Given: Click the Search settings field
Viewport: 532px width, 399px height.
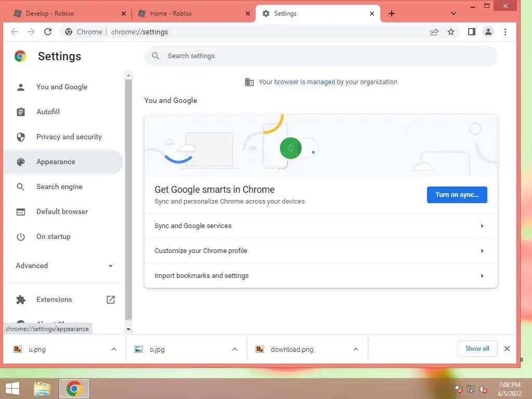Looking at the screenshot, I should click(x=321, y=56).
